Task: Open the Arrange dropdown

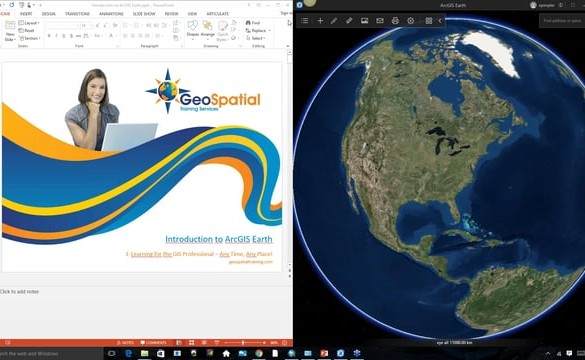Action: (x=207, y=29)
